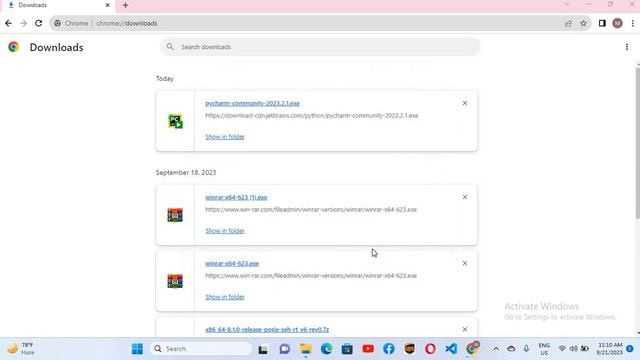Screen dimensions: 640x360
Task: Open the x86_64-8.1.0-release-posix 7z file link
Action: [x=267, y=329]
